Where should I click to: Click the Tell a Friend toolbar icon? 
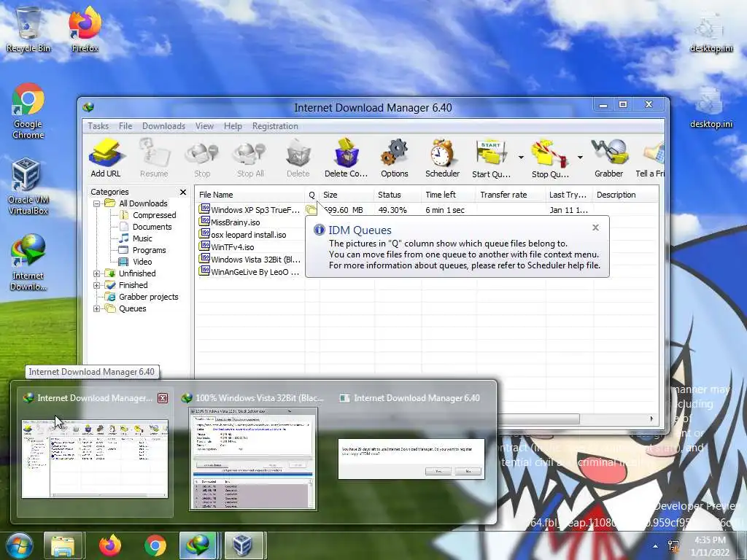(651, 158)
